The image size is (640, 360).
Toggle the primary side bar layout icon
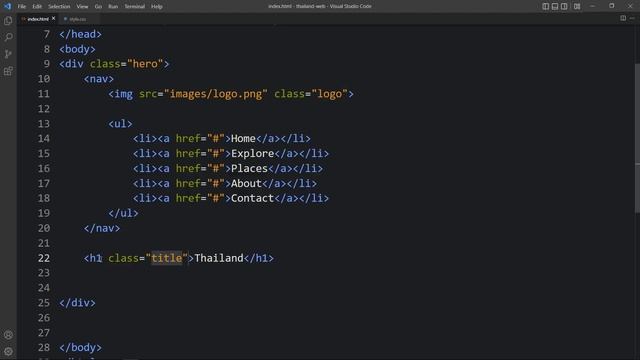[545, 6]
